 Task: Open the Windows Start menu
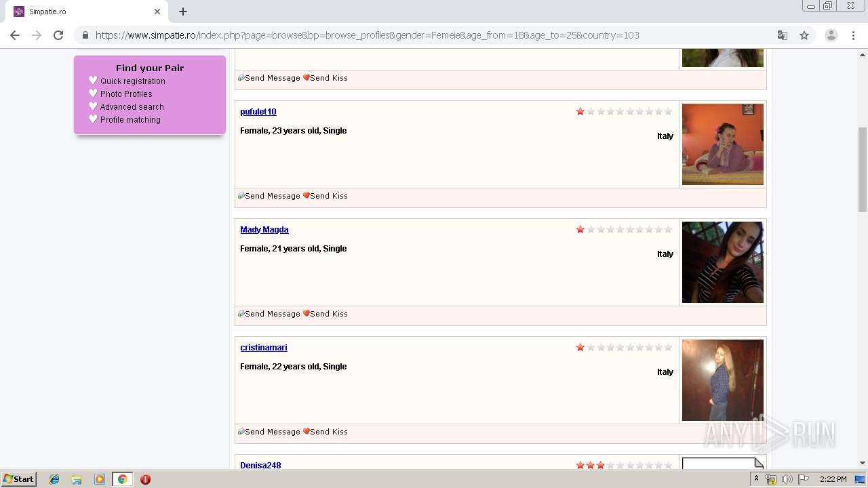[x=19, y=479]
